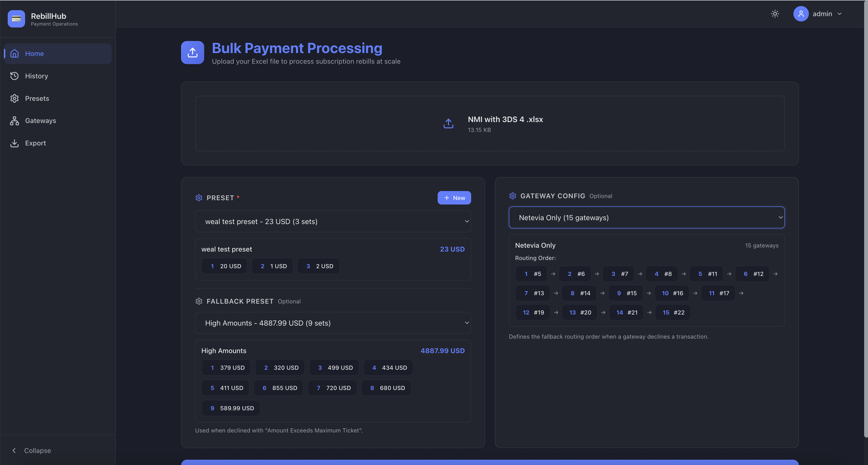The image size is (868, 465).
Task: Click the gear icon beside PRESET heading
Action: click(x=199, y=198)
